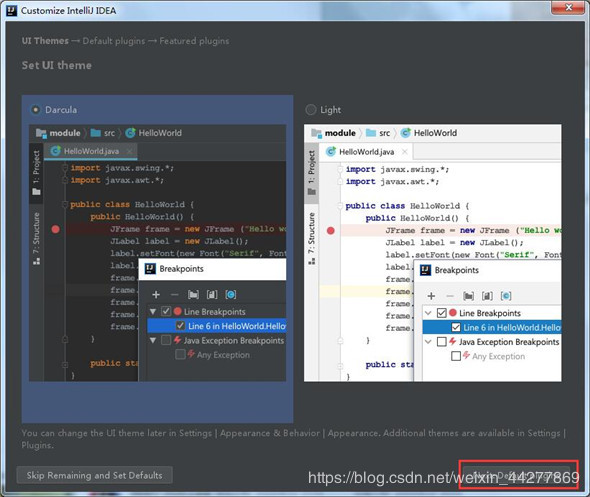Click red breakpoint dot in Darcula editor gutter
The height and width of the screenshot is (497, 590).
[x=55, y=229]
